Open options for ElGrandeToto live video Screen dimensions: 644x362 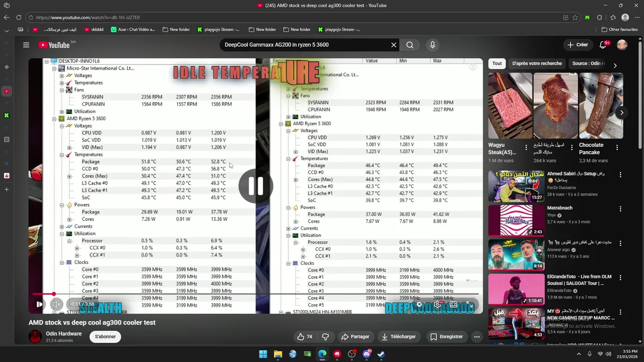(x=620, y=278)
